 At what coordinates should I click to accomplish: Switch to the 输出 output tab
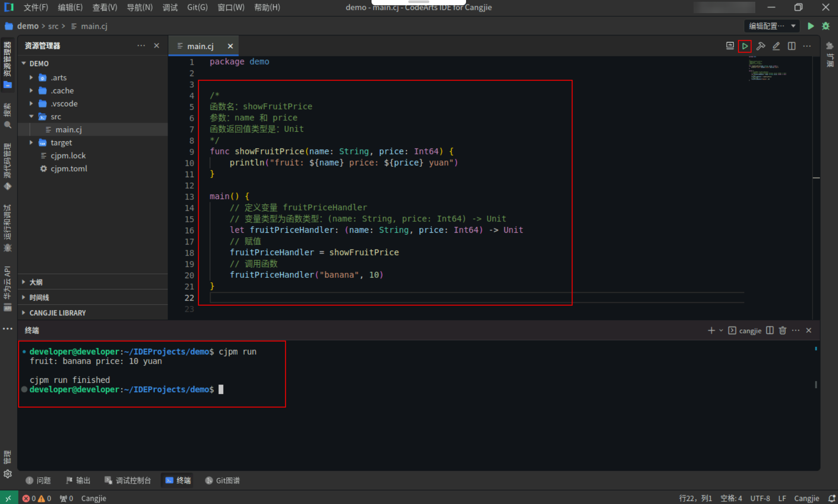(x=78, y=480)
